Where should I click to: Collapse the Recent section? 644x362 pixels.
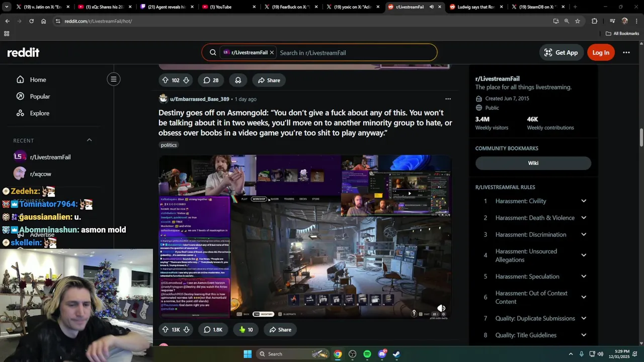pos(89,140)
